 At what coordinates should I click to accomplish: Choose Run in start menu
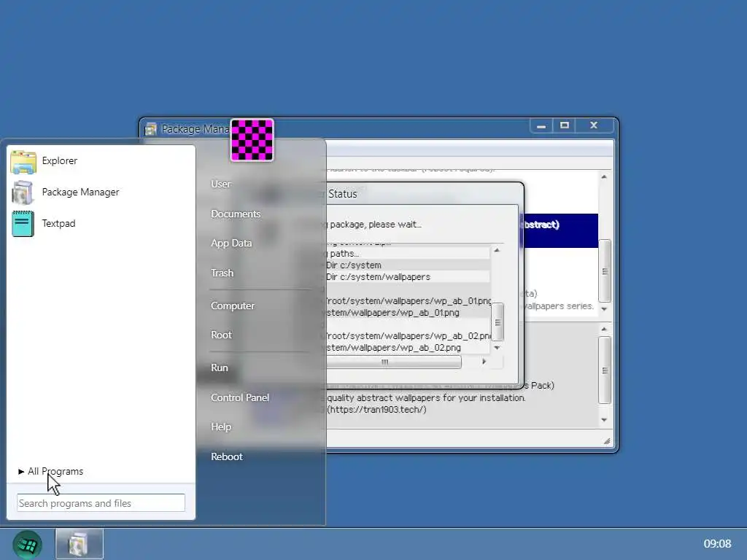click(x=219, y=368)
